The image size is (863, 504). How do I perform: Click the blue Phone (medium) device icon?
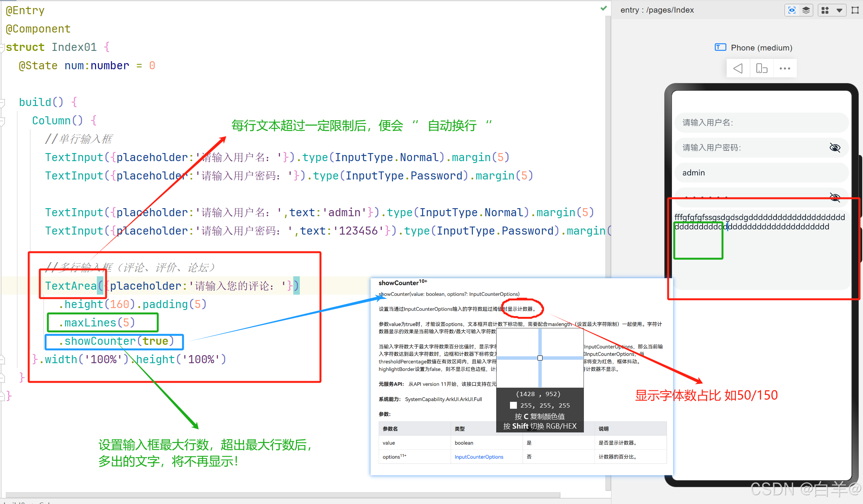[720, 47]
